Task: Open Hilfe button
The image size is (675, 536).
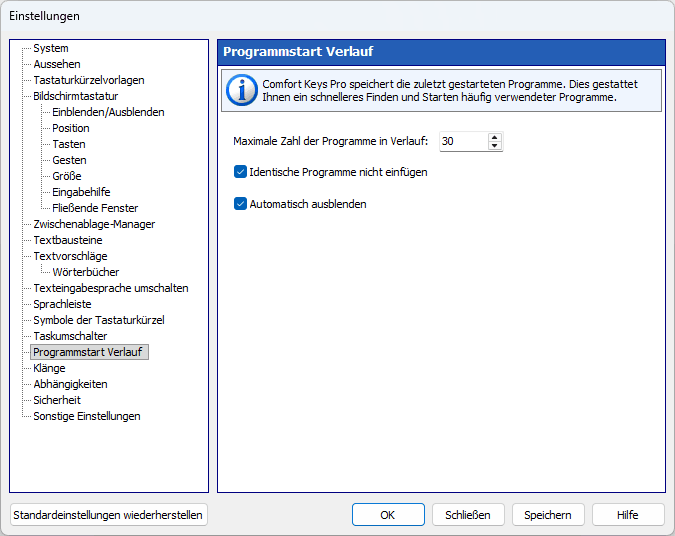Action: coord(628,514)
